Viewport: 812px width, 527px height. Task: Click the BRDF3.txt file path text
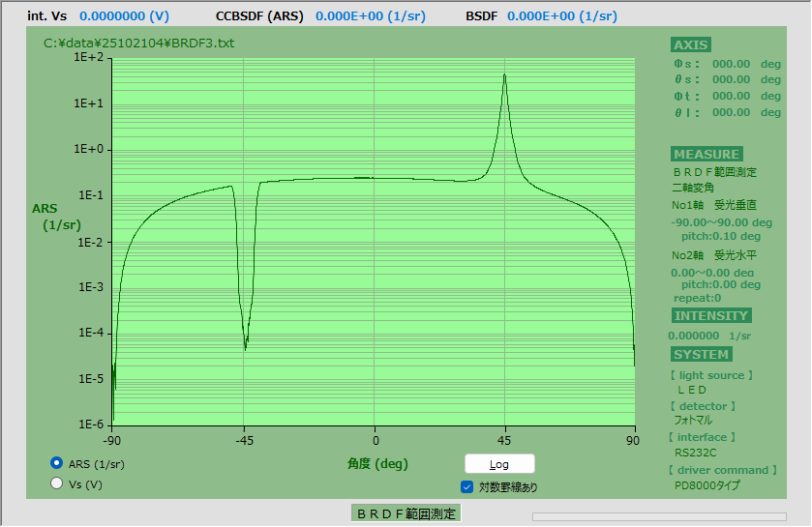pos(138,43)
